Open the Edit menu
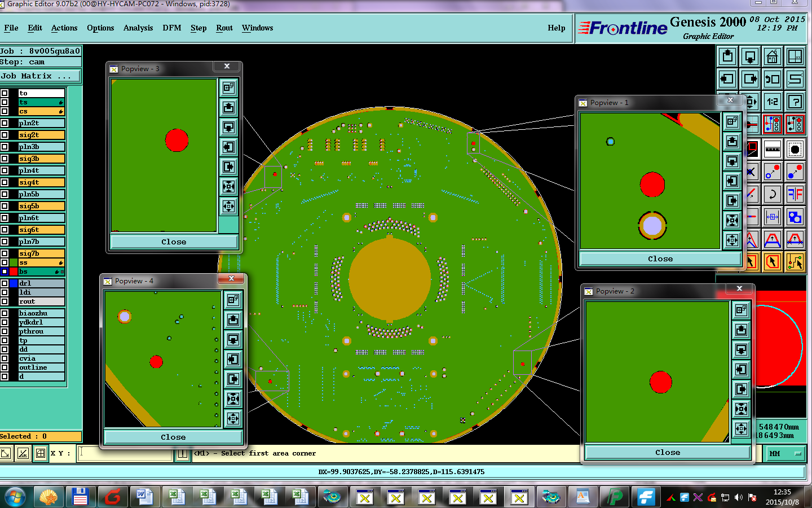This screenshot has width=812, height=508. tap(35, 28)
